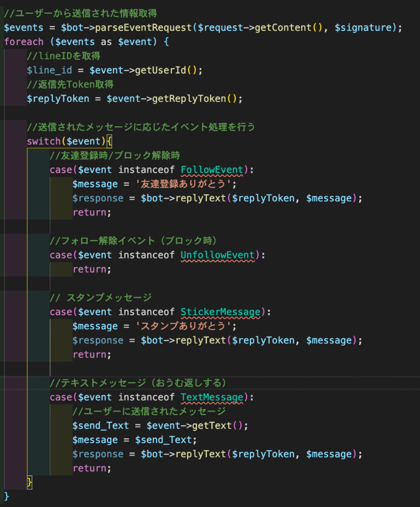Click the switch keyword
Screen dimensions: 420x507
pos(44,141)
